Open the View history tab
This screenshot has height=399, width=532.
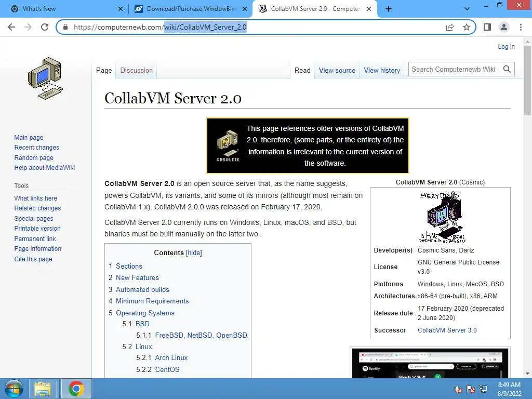[x=382, y=70]
